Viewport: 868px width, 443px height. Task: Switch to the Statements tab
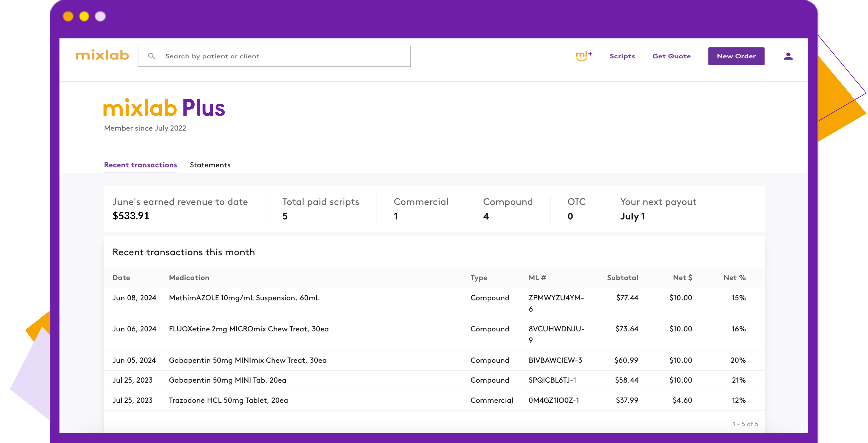point(210,165)
